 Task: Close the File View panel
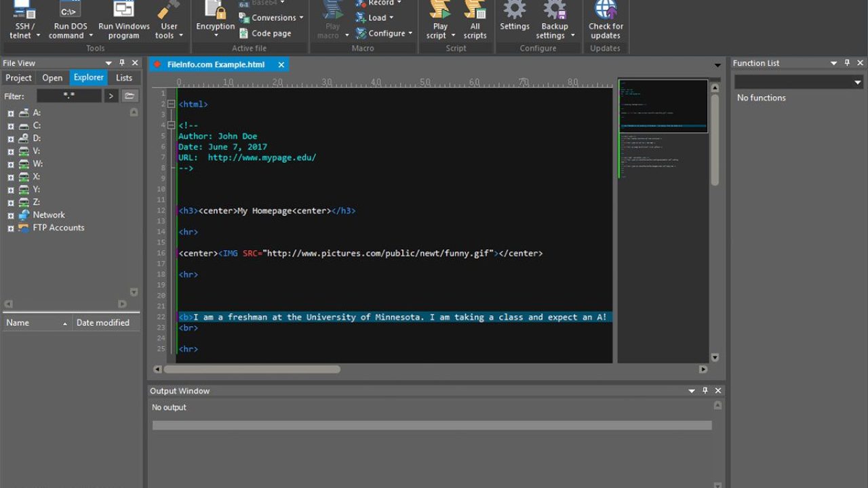pyautogui.click(x=135, y=63)
